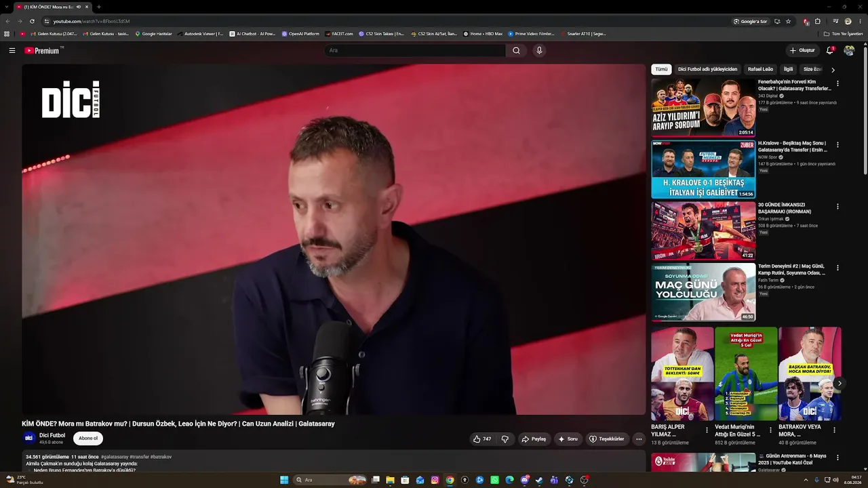
Task: Open the Dici Futbol channel name link
Action: 52,435
